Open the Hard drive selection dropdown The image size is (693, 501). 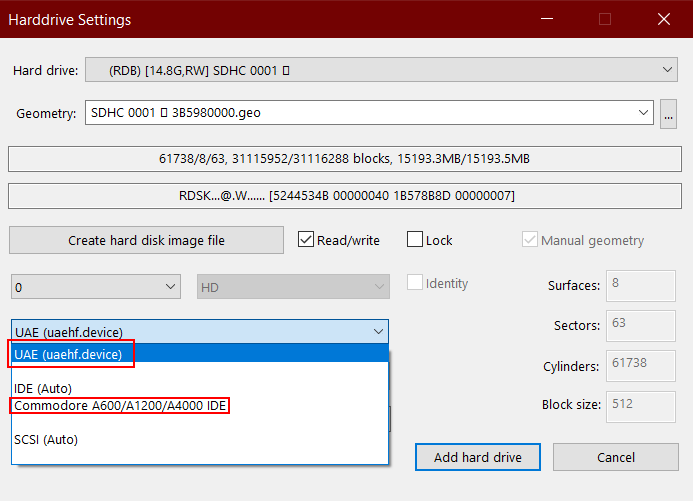[380, 70]
